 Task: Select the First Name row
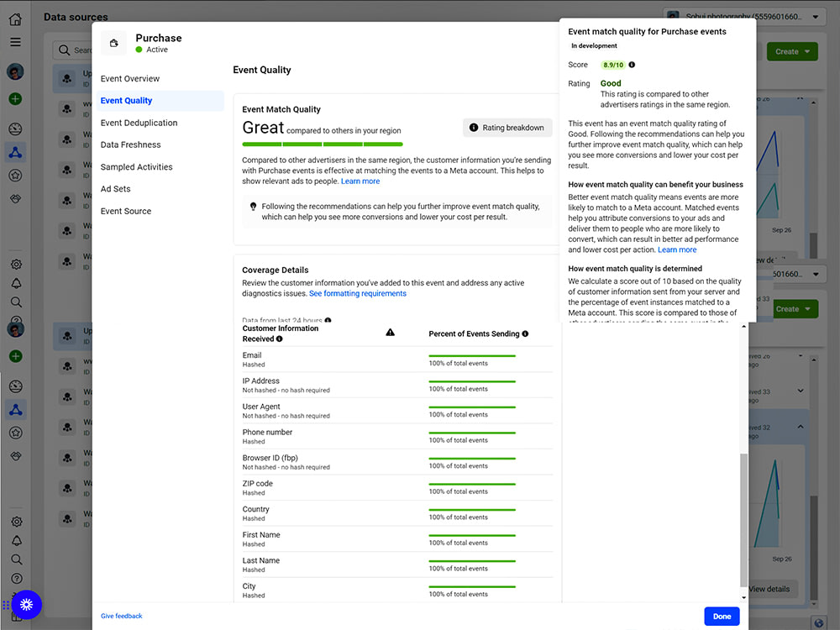point(397,539)
